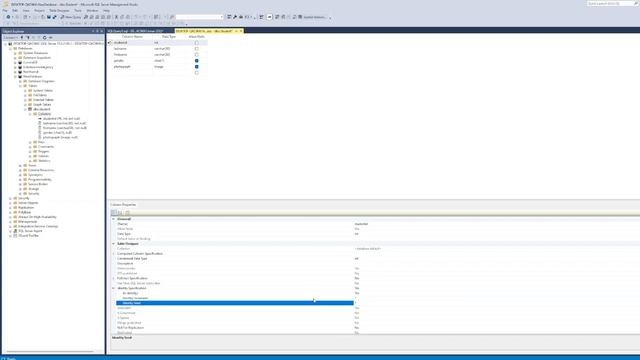
Task: Click the activity monitor icon in Object Explorer toolbar
Action: coord(51,37)
